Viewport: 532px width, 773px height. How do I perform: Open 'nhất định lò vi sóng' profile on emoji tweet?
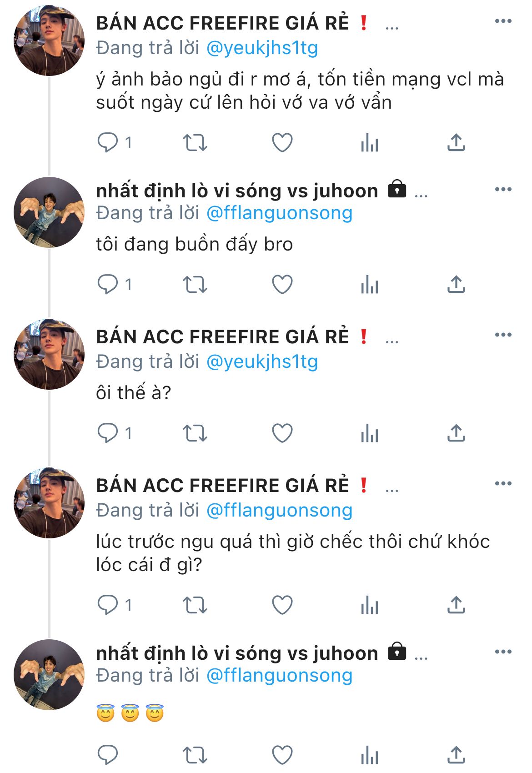pos(237,653)
